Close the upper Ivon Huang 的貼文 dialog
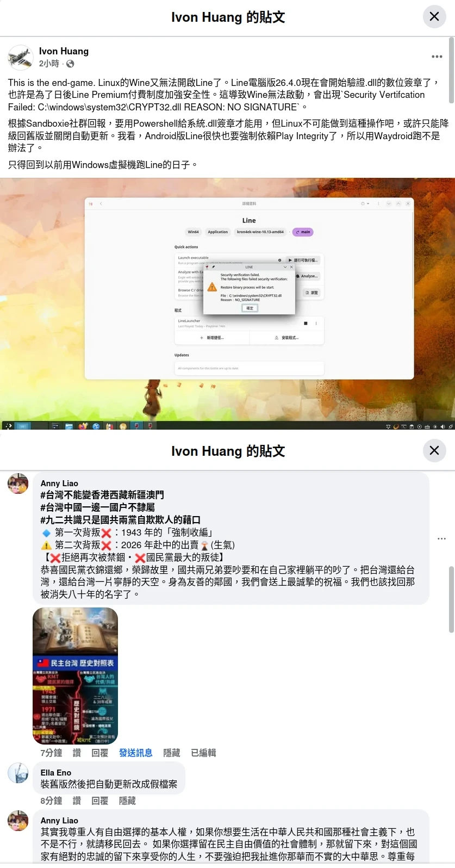This screenshot has width=455, height=868. click(434, 17)
